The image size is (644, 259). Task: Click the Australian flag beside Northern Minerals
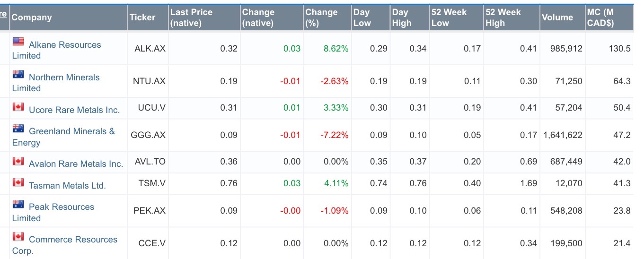[x=18, y=74]
